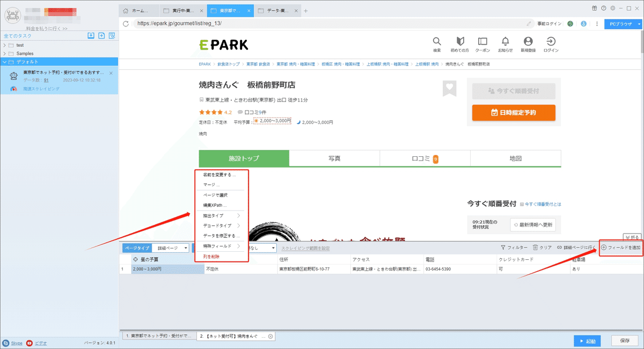The height and width of the screenshot is (349, 644).
Task: Collapse the デフォルト folder
Action: click(4, 62)
